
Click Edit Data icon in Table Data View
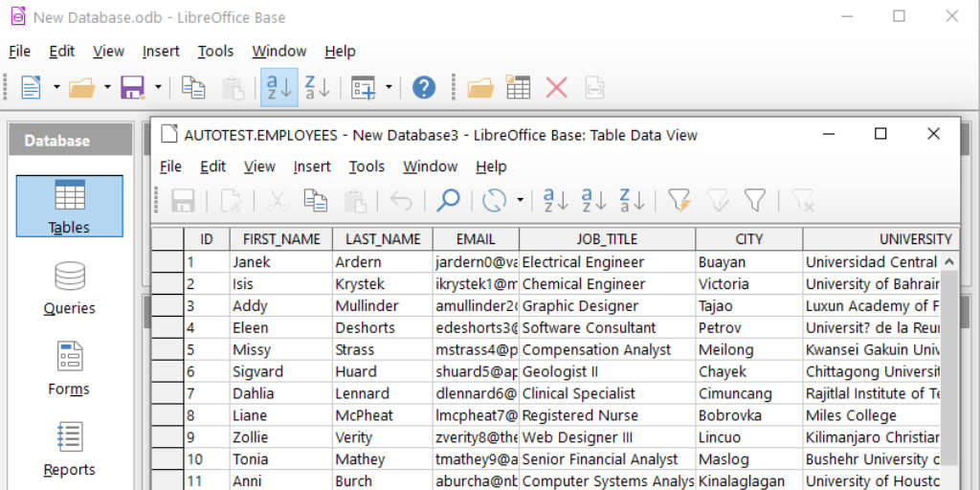pos(230,201)
